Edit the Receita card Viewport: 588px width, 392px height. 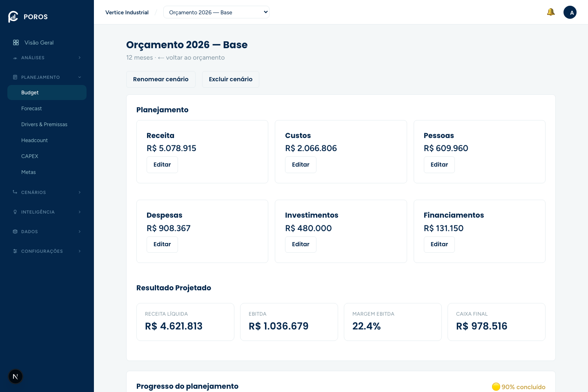click(x=162, y=165)
